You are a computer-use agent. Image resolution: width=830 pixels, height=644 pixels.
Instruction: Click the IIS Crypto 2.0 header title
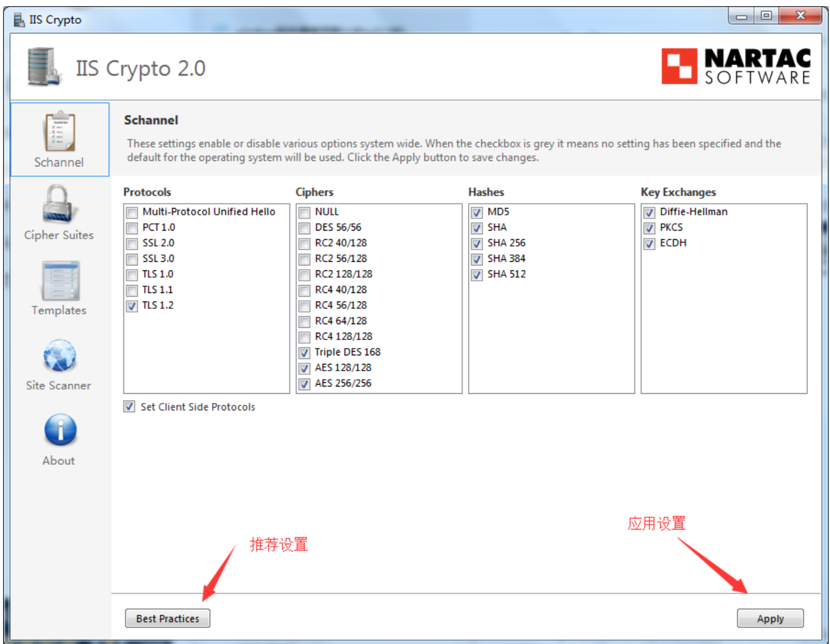click(x=141, y=68)
